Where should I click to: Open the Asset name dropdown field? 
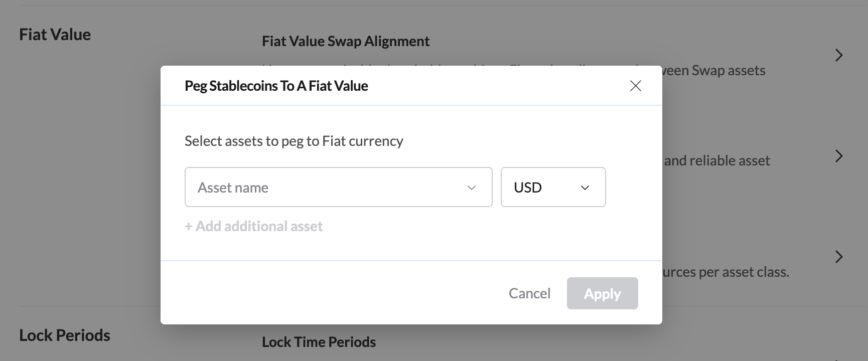pyautogui.click(x=331, y=187)
